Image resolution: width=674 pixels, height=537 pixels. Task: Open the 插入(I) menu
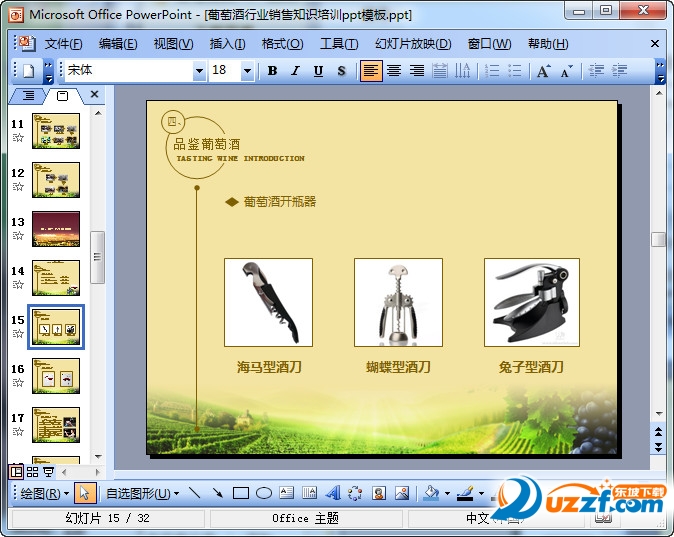coord(227,44)
